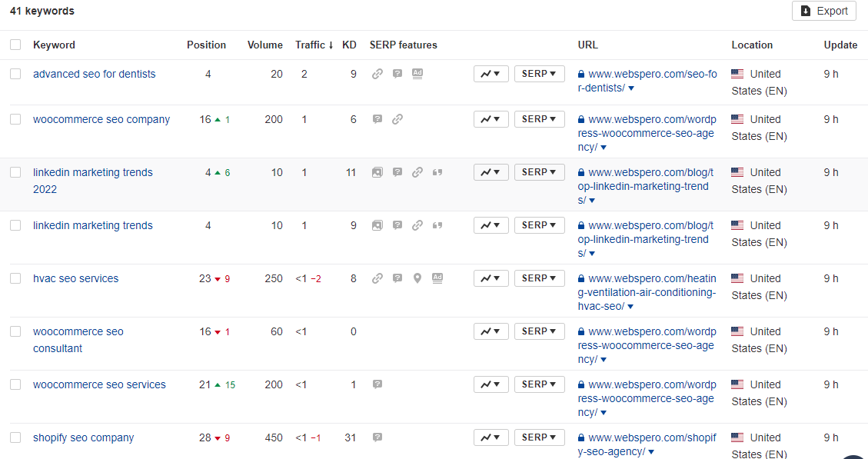Click the KD value 31 in shopify seo company row
This screenshot has width=868, height=459.
350,437
